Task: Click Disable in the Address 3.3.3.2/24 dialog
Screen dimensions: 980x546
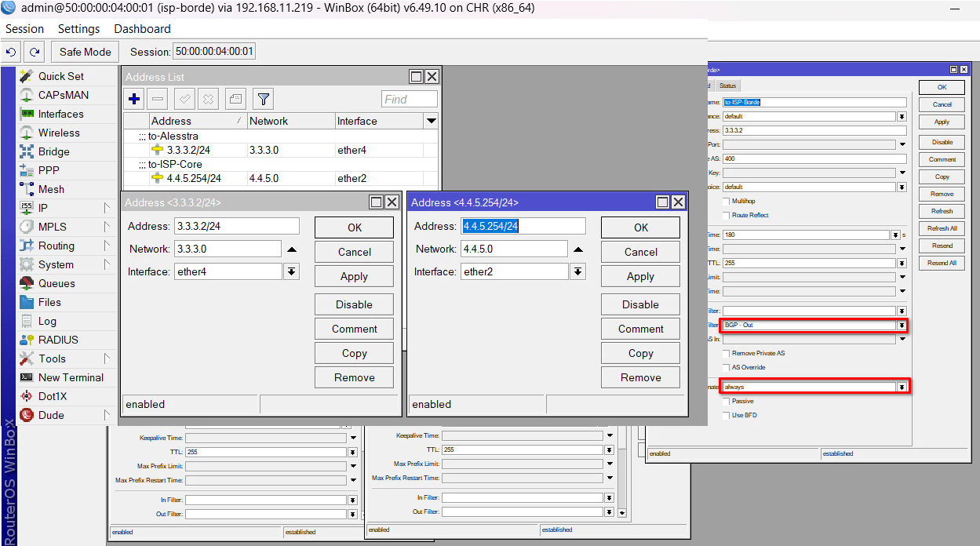Action: click(x=355, y=304)
